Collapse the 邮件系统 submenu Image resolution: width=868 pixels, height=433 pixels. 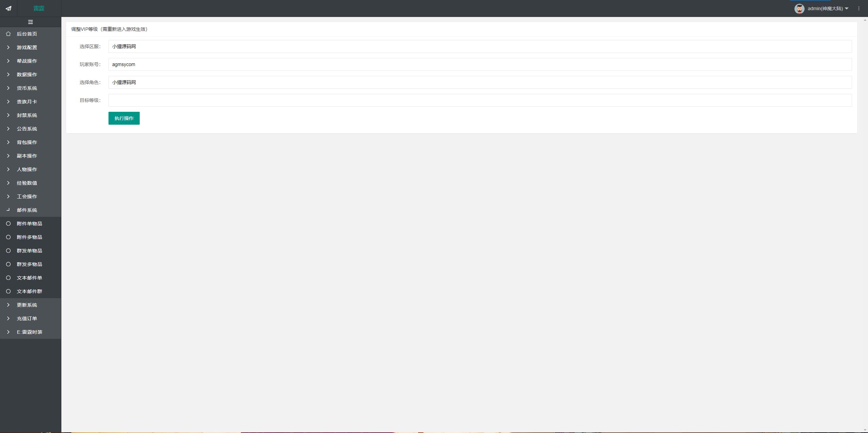pos(31,210)
